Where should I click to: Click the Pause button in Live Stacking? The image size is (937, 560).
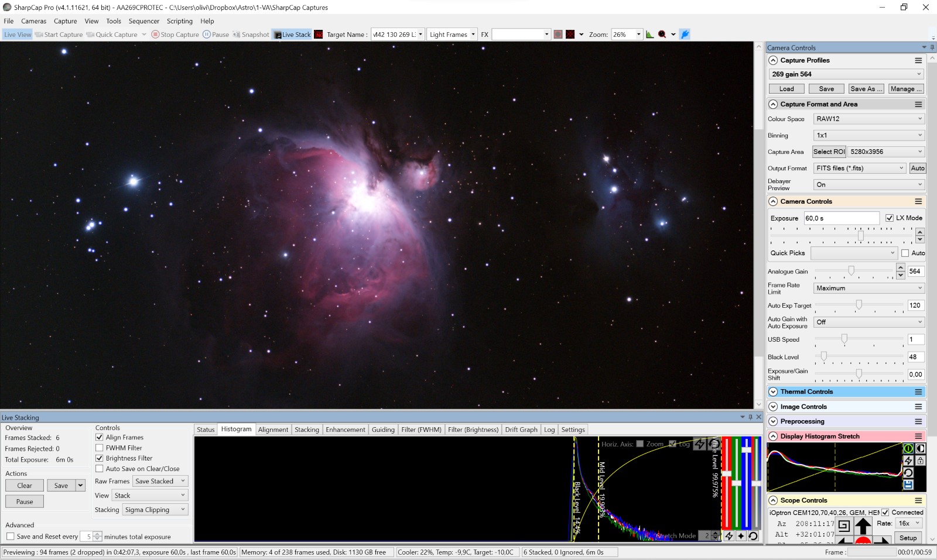pyautogui.click(x=25, y=501)
